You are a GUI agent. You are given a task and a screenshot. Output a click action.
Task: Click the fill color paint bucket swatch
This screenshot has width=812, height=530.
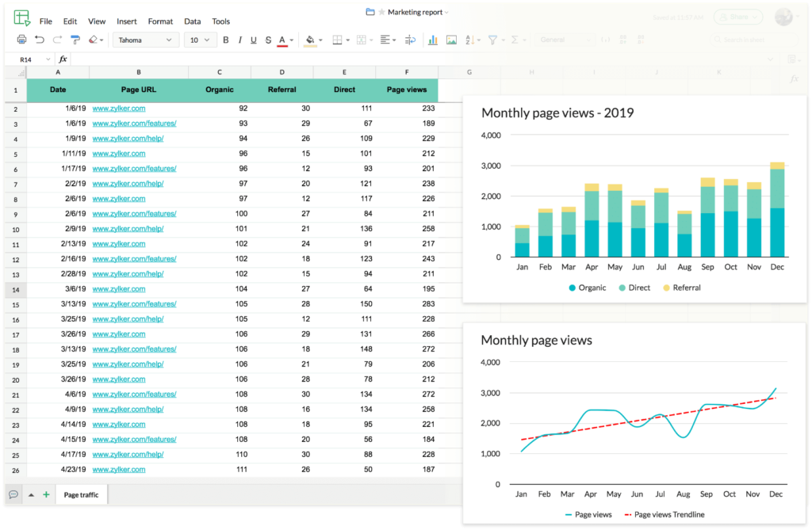309,40
